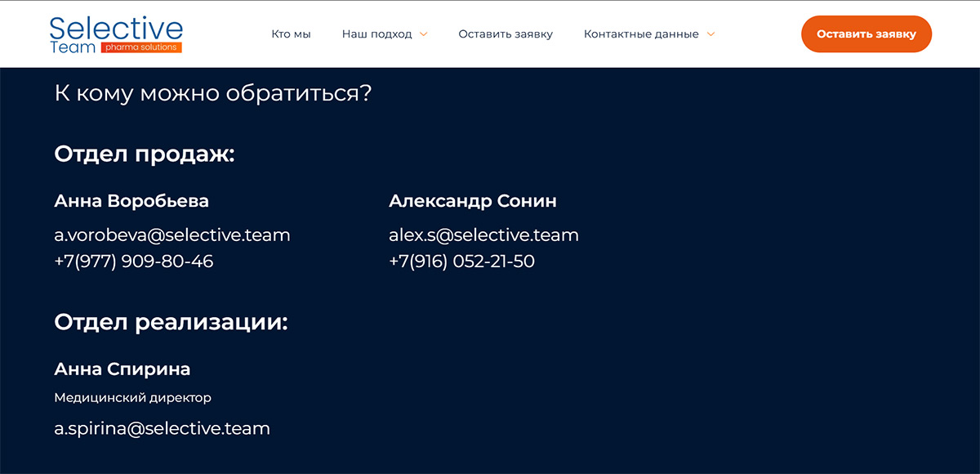This screenshot has width=980, height=474.
Task: Click phone number +7(916) 052-21-50
Action: [x=461, y=262]
